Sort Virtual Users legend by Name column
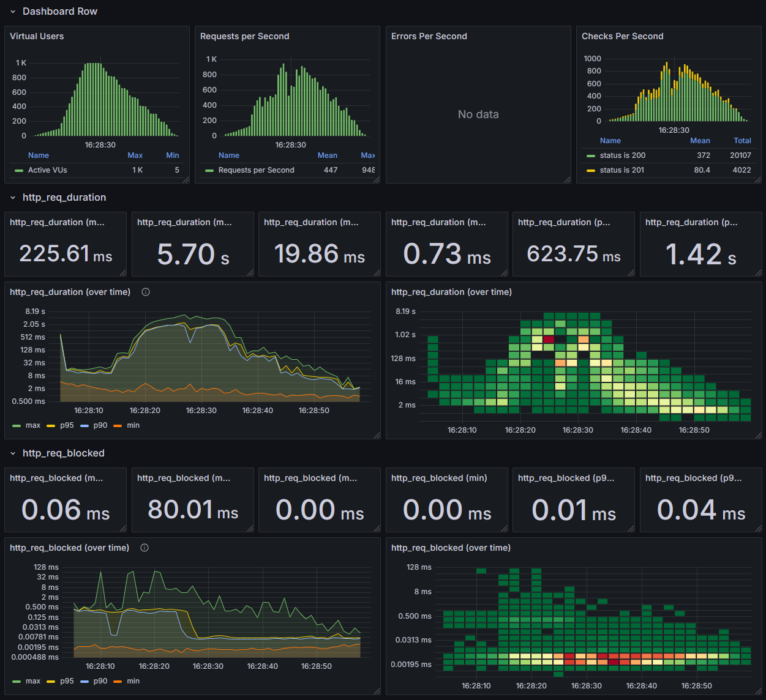Viewport: 766px width, 700px height. (x=39, y=155)
